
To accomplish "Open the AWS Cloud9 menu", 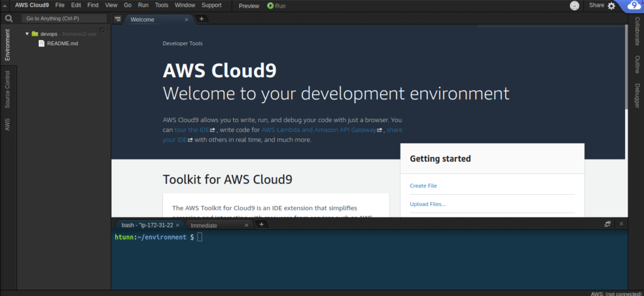I will 32,5.
